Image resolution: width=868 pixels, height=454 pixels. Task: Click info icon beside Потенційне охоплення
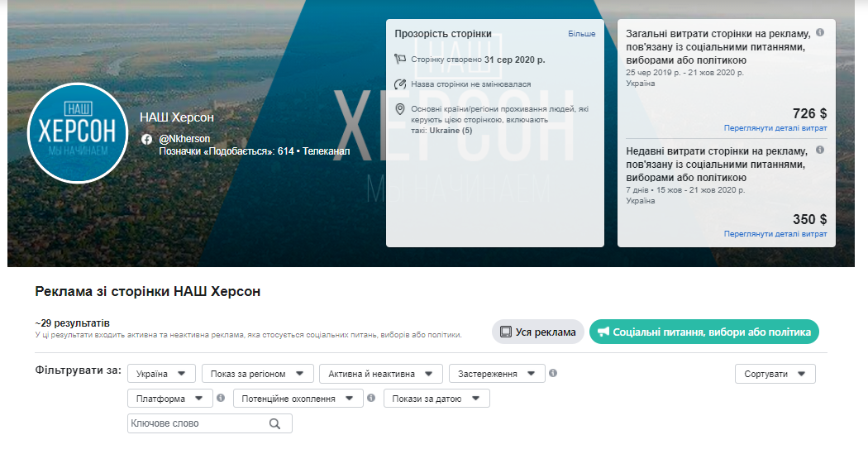coord(371,398)
